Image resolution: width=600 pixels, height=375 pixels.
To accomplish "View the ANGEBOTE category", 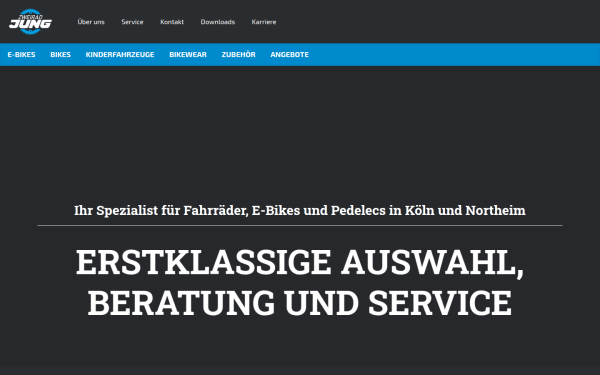I will pyautogui.click(x=290, y=55).
